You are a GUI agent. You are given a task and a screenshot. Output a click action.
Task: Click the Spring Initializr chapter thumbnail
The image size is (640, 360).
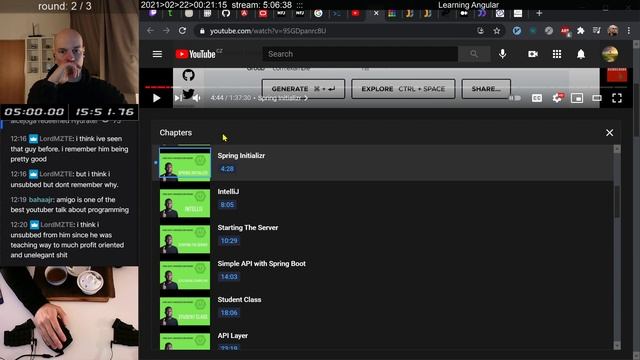click(185, 162)
